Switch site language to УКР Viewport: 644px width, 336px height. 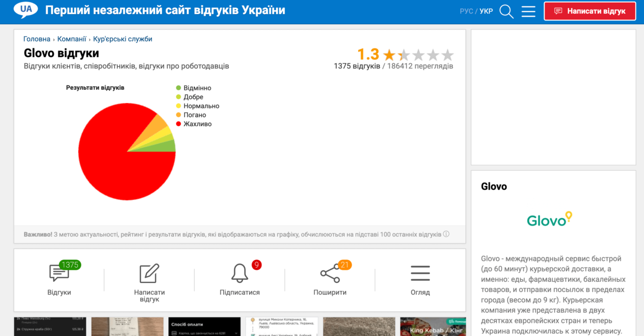(x=486, y=11)
